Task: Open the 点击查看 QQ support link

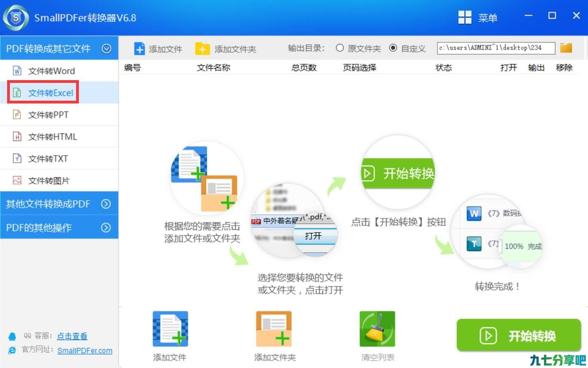Action: pyautogui.click(x=72, y=336)
